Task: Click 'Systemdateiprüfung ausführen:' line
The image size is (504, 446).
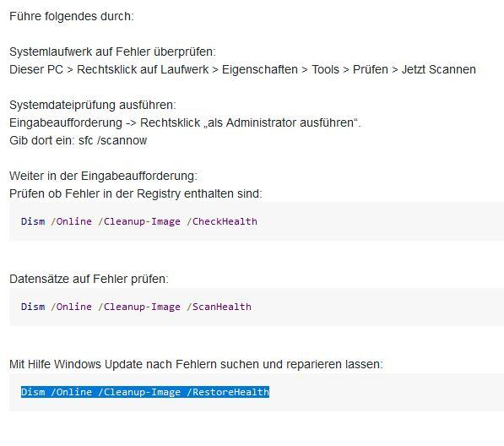Action: [x=93, y=105]
